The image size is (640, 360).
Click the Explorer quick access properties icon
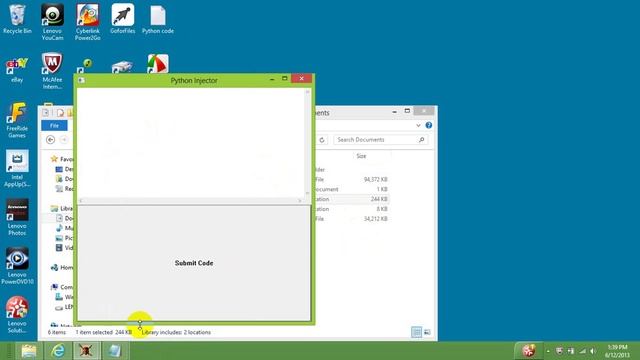pos(60,113)
